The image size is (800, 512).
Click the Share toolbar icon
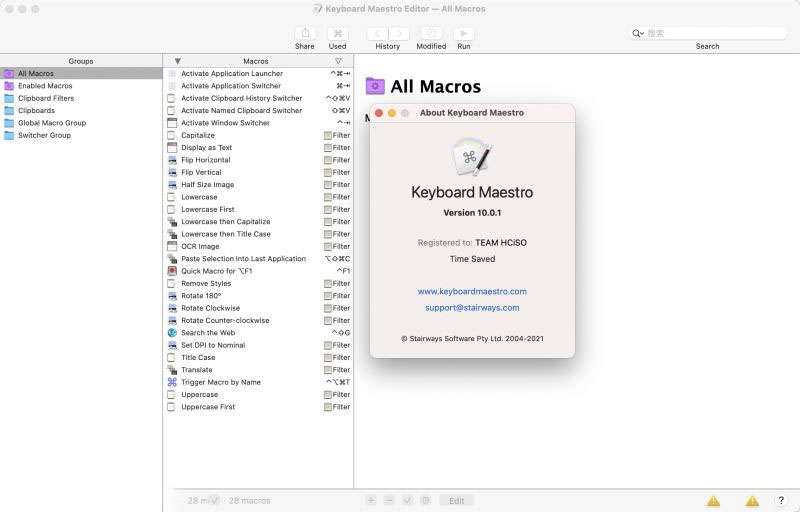pyautogui.click(x=305, y=34)
